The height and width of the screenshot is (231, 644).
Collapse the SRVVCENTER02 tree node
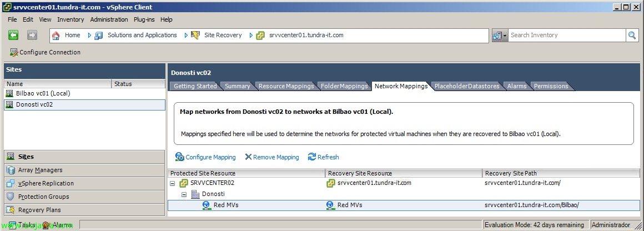(x=173, y=183)
